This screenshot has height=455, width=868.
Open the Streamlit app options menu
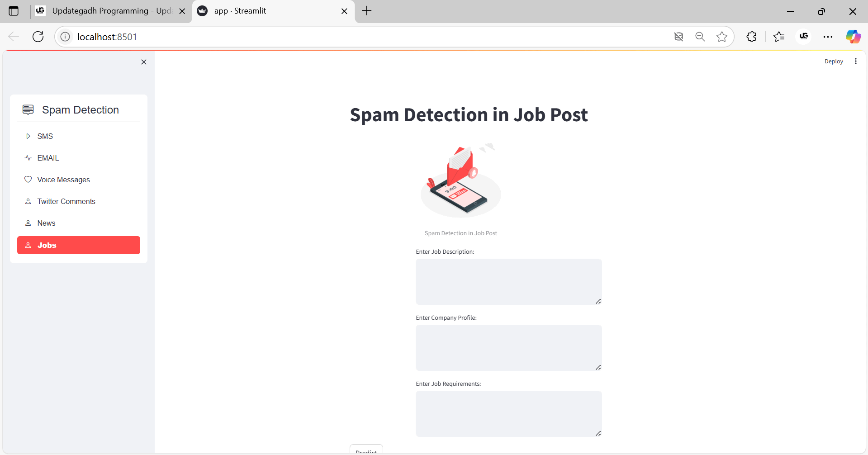(x=855, y=61)
